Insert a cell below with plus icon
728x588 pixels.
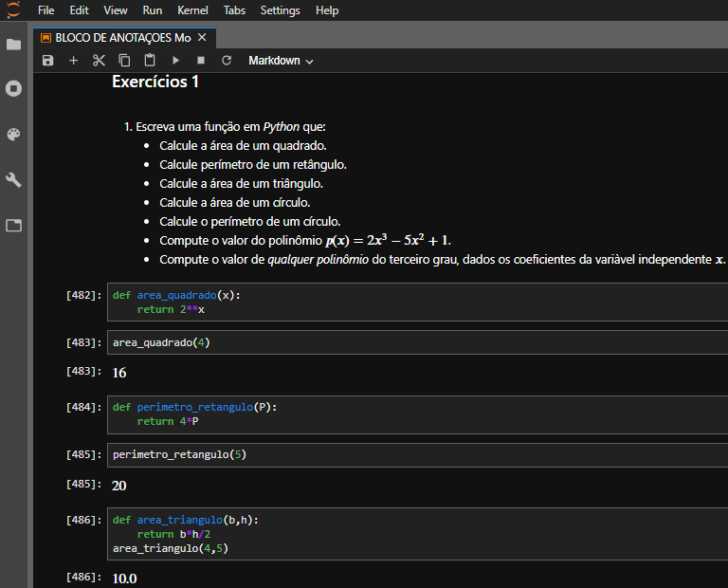pyautogui.click(x=73, y=61)
